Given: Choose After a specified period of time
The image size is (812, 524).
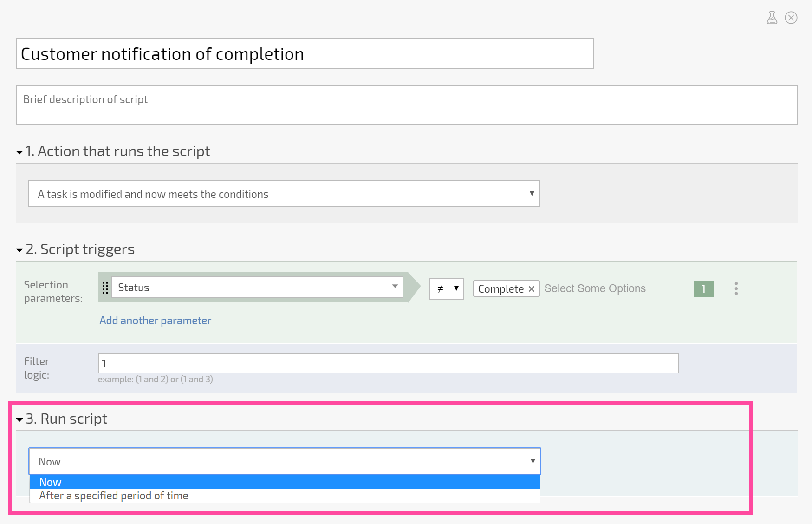Looking at the screenshot, I should point(285,496).
